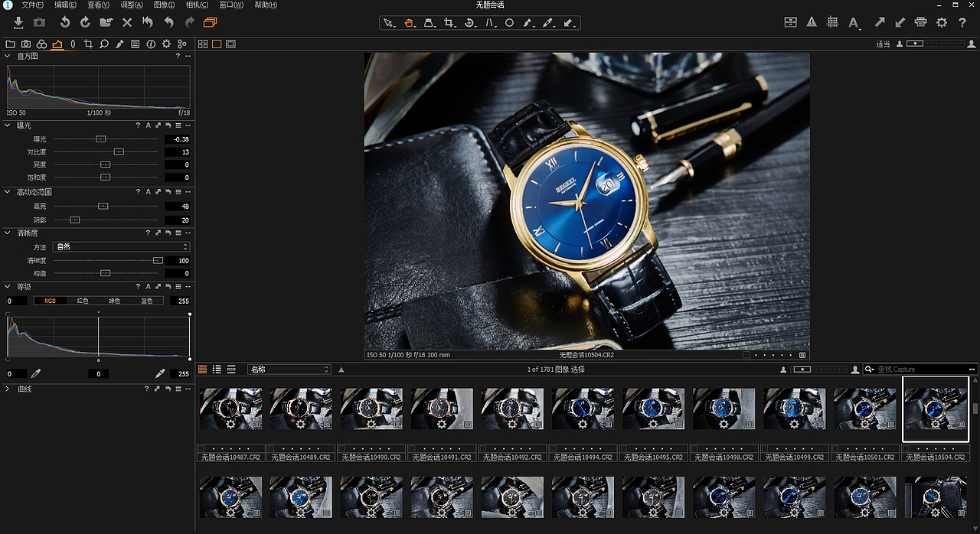This screenshot has width=980, height=534.
Task: Collapse the 直方图 panel
Action: pos(8,56)
